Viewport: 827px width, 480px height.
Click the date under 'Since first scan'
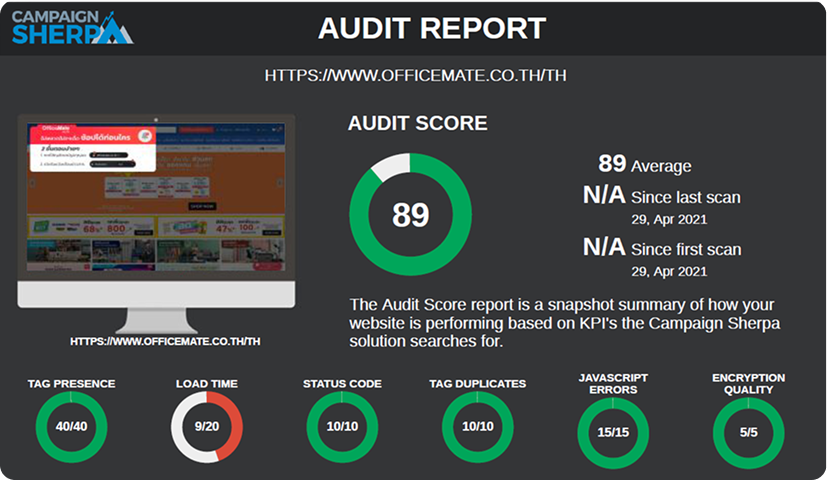point(669,271)
